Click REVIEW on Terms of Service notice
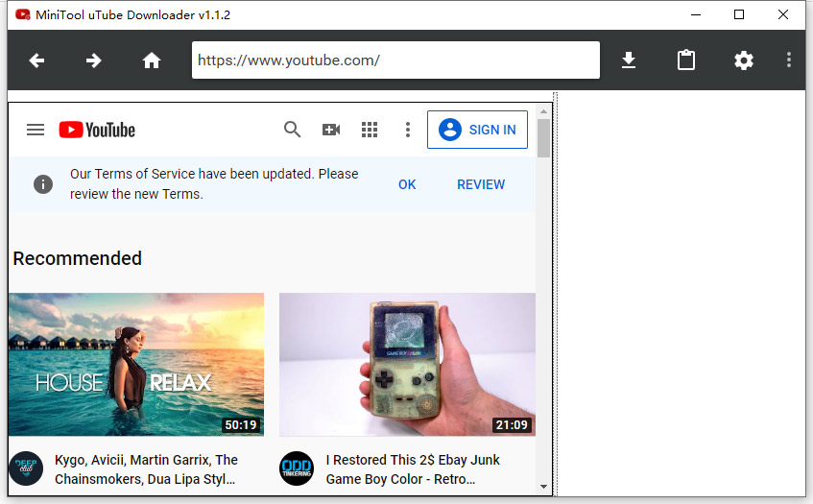 [x=481, y=184]
